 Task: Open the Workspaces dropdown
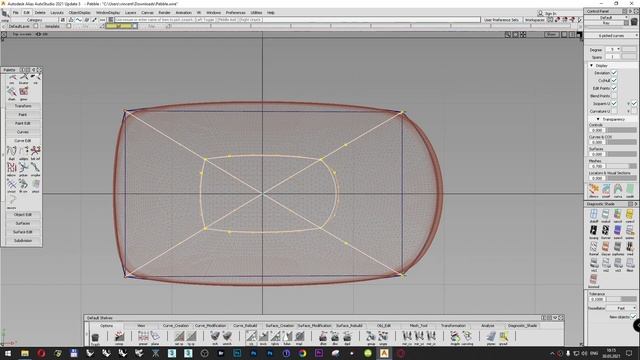point(535,20)
